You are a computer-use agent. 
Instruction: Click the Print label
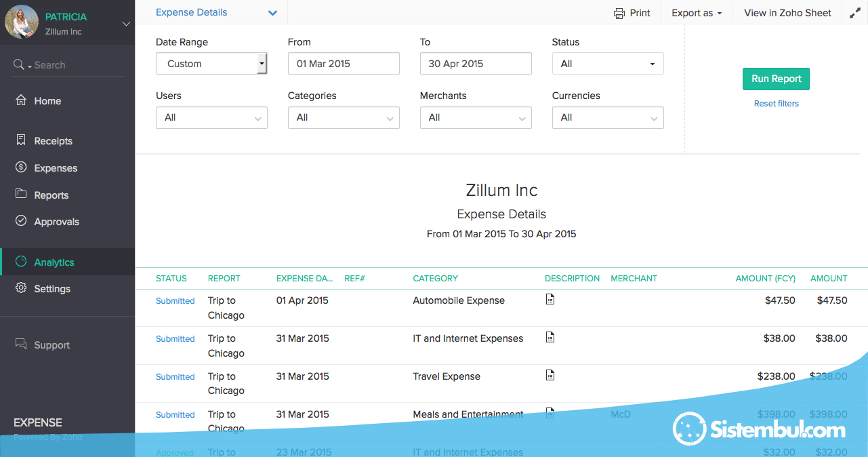(x=640, y=13)
